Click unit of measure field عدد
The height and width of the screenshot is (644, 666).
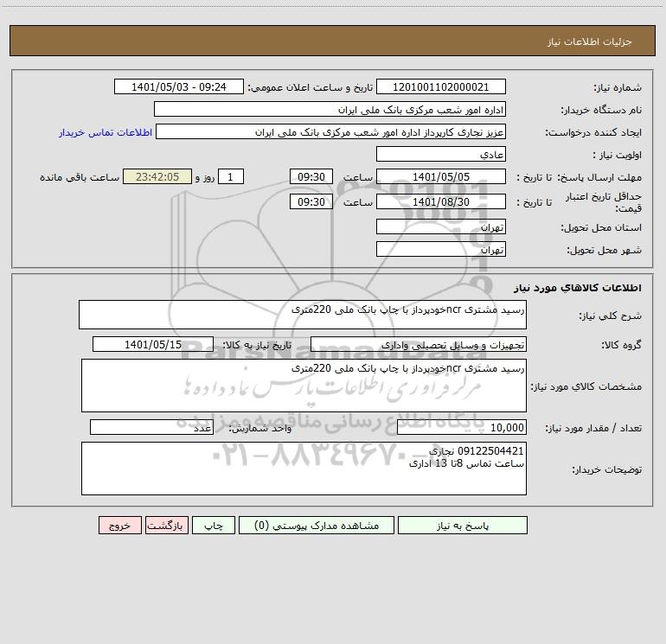pos(151,428)
